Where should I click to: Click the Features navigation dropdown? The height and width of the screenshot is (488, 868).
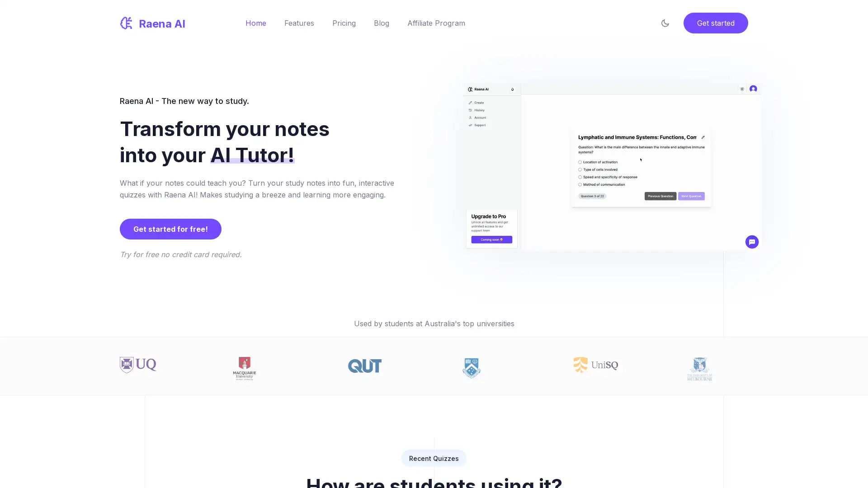click(x=299, y=23)
